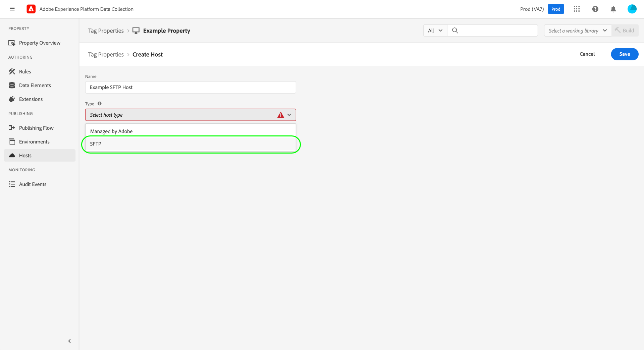The height and width of the screenshot is (350, 644).
Task: Open Tag Properties breadcrumb link
Action: click(x=106, y=54)
